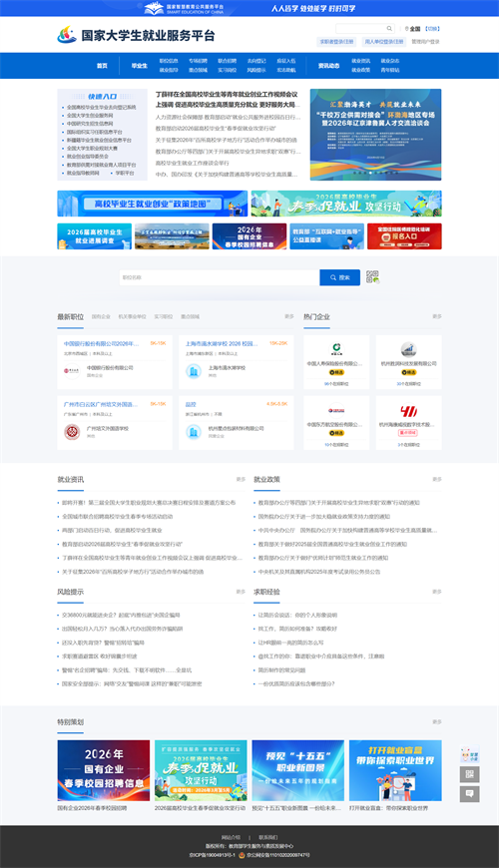The width and height of the screenshot is (499, 868).
Task: Click the location pin icon beside 全国
Action: (406, 29)
